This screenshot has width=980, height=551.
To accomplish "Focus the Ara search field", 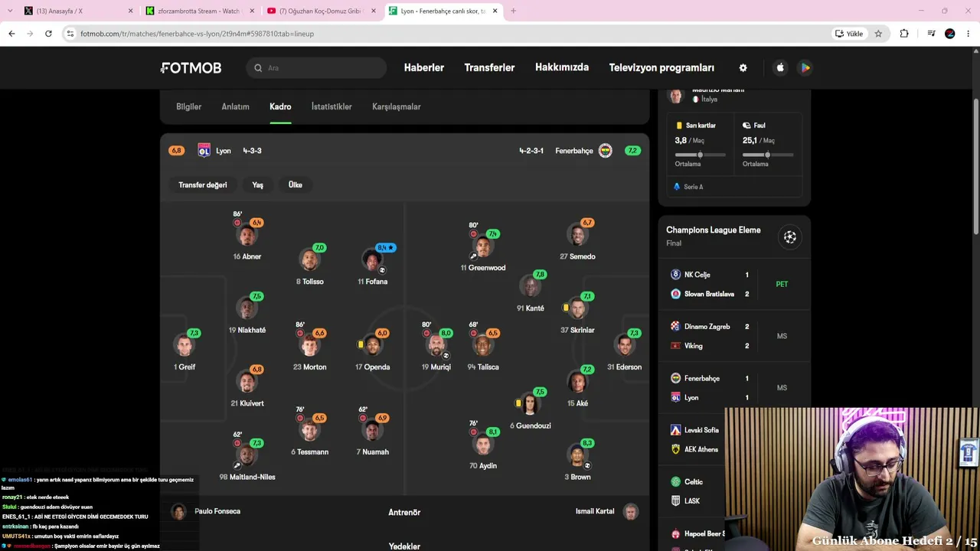I will [x=316, y=68].
